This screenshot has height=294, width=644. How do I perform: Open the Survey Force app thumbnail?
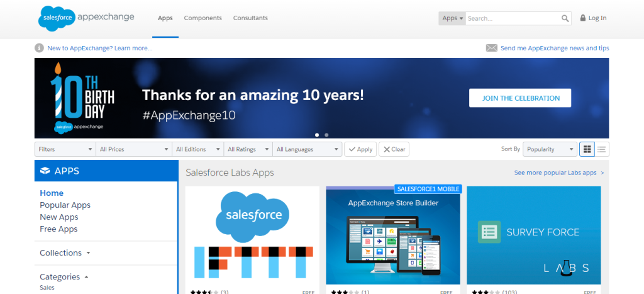point(533,236)
